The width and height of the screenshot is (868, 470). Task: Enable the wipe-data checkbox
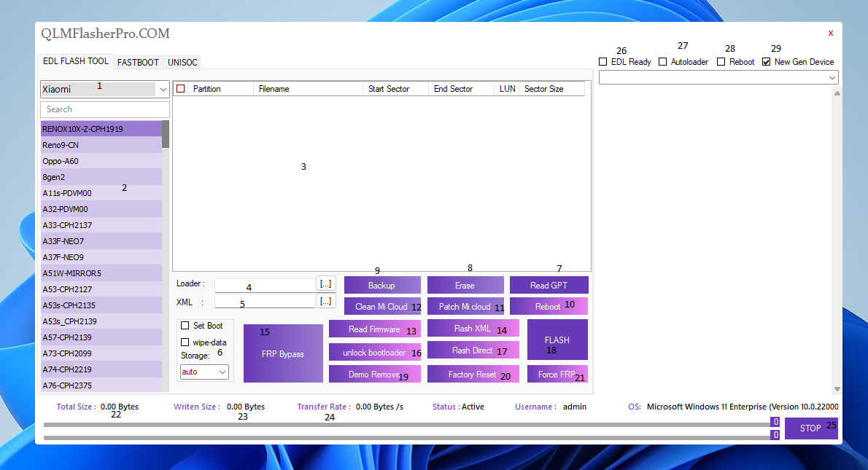coord(185,342)
